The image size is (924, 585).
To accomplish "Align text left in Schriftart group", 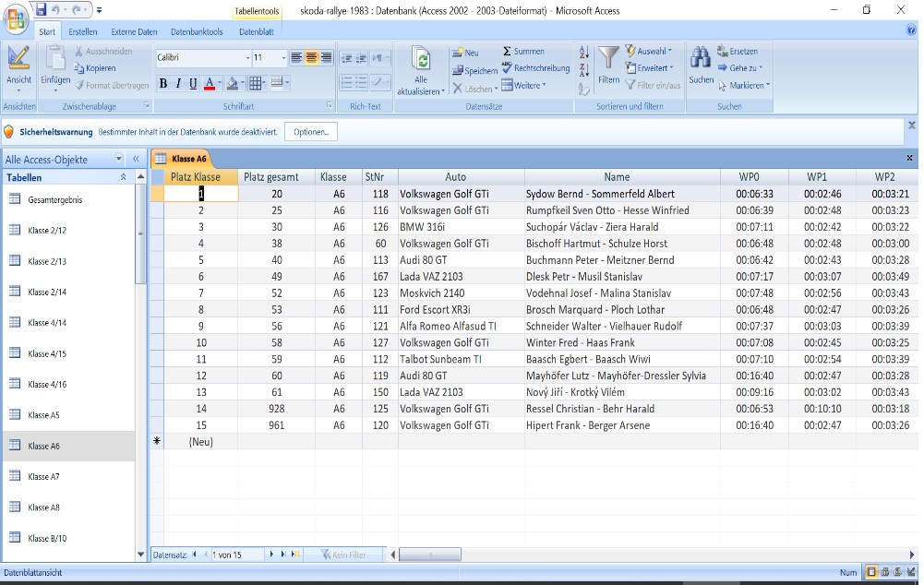I will (x=296, y=57).
